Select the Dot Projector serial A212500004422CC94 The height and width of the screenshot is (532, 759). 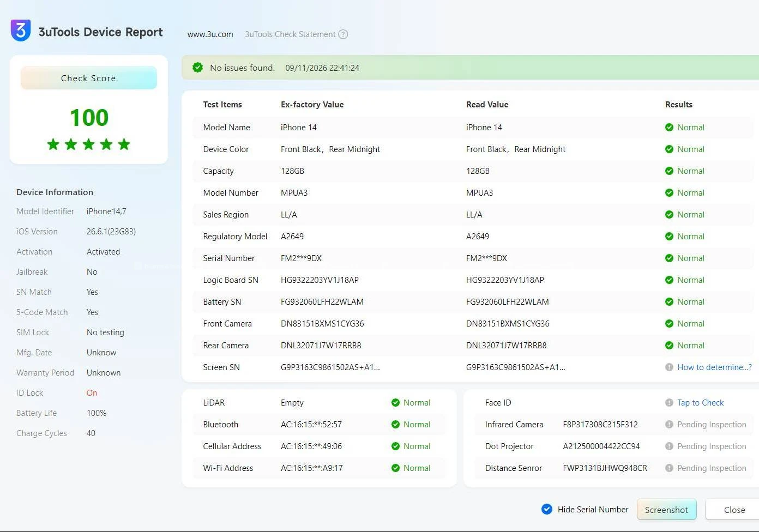[x=601, y=446]
